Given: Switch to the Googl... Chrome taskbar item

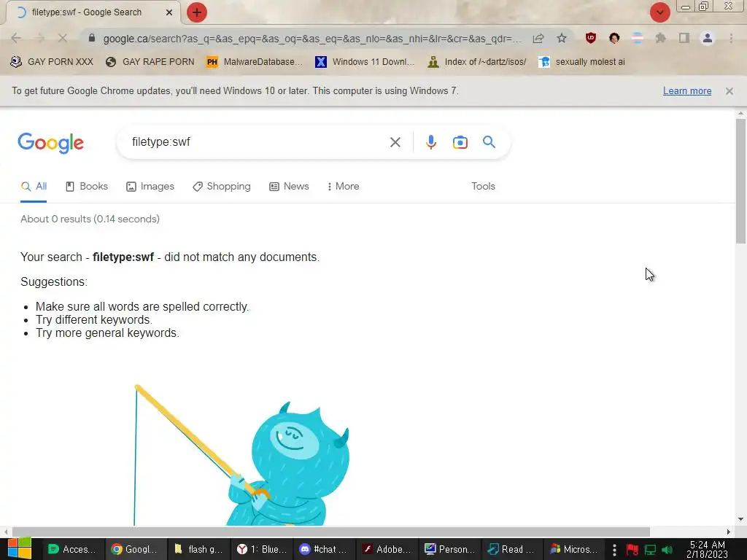Looking at the screenshot, I should click(135, 549).
